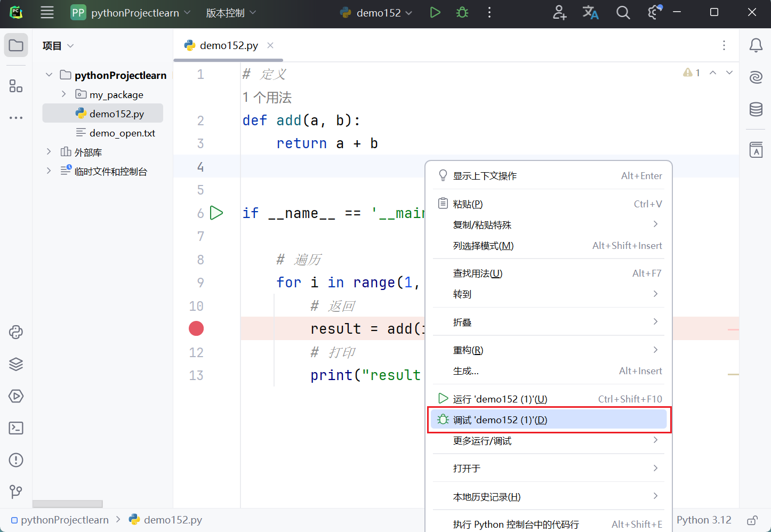Open the demo152 run configuration dropdown

tap(376, 12)
